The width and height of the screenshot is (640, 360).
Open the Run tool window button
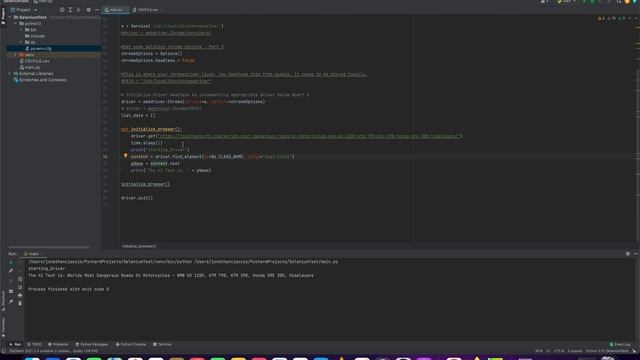(15, 344)
